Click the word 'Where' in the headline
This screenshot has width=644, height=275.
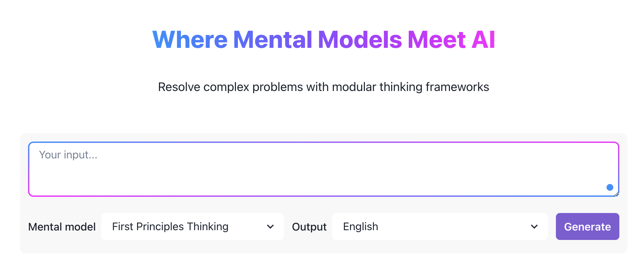tap(190, 40)
